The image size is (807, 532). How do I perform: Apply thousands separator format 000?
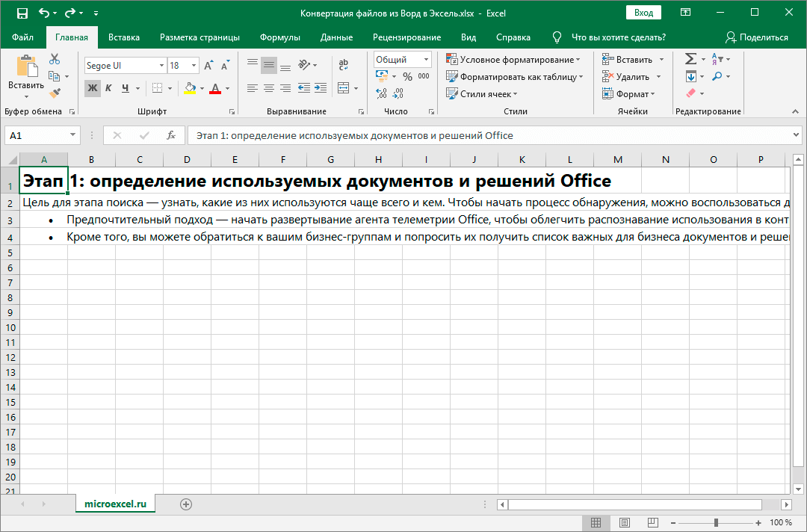424,77
